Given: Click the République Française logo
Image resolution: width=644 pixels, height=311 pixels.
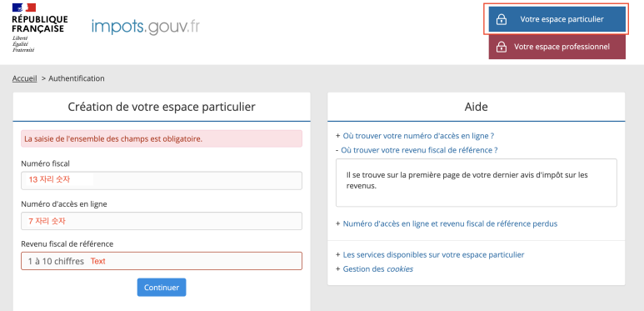Looking at the screenshot, I should tap(40, 28).
